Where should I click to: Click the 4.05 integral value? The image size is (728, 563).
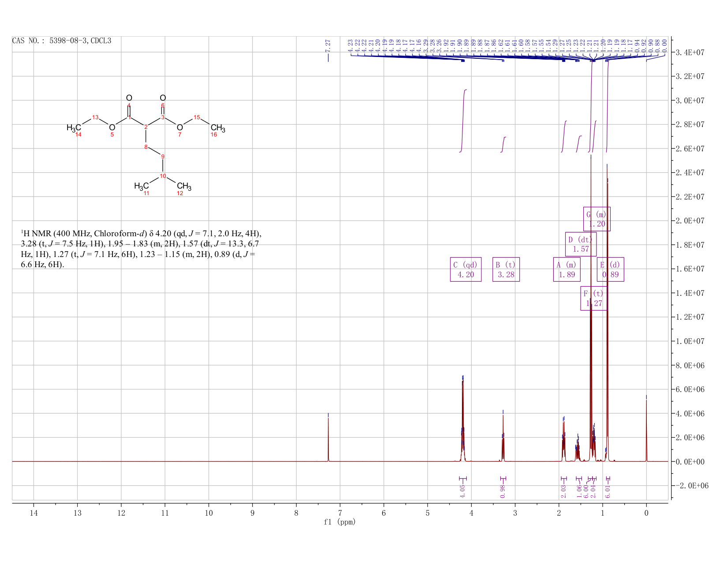coord(462,491)
